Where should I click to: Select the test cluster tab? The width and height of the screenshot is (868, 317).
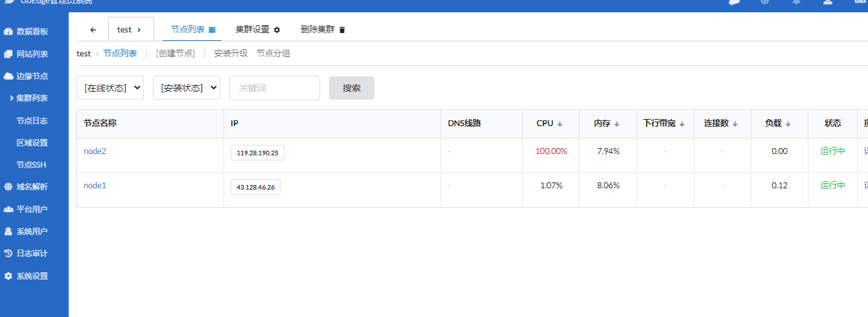130,30
